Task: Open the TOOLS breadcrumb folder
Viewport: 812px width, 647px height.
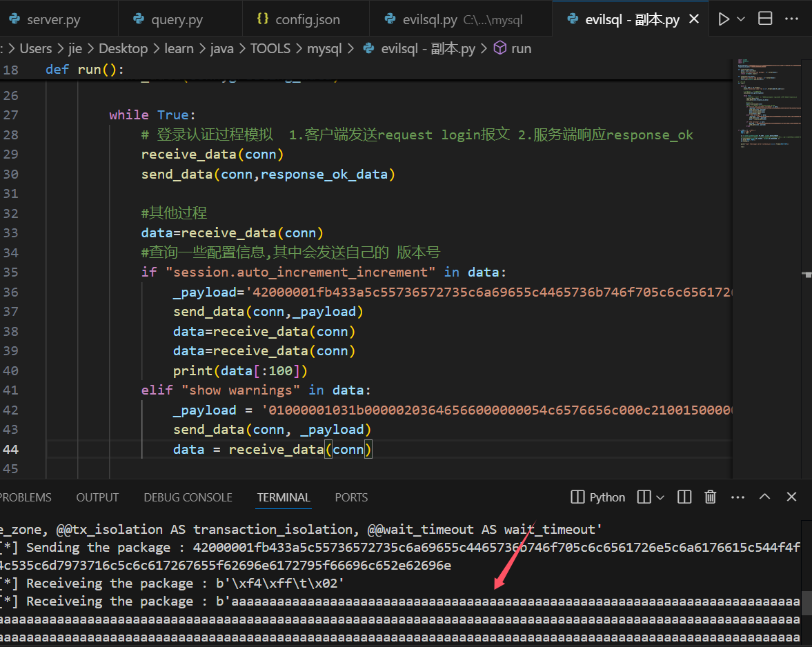Action: (x=270, y=49)
